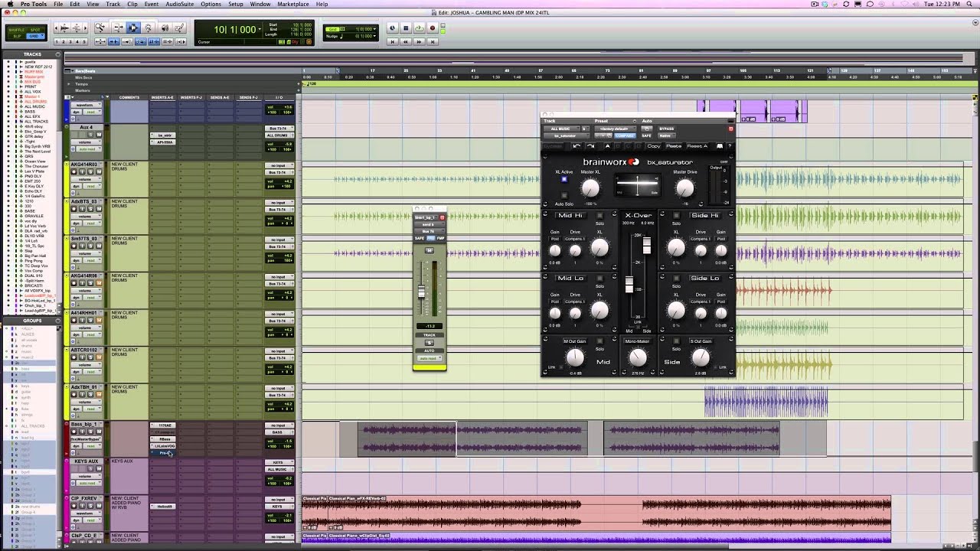Select the Scrubber speaker tool
980x551 pixels.
[x=164, y=28]
